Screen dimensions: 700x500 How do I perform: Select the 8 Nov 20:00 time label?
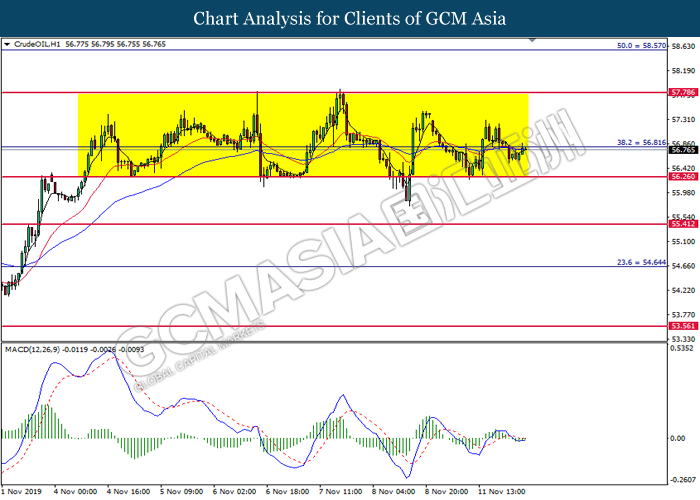446,492
